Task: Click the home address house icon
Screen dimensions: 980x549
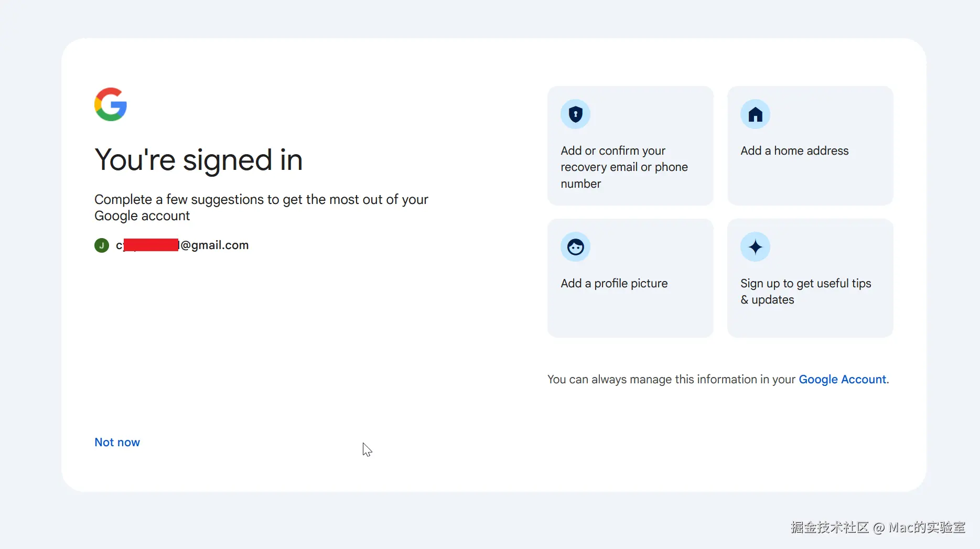Action: [755, 114]
